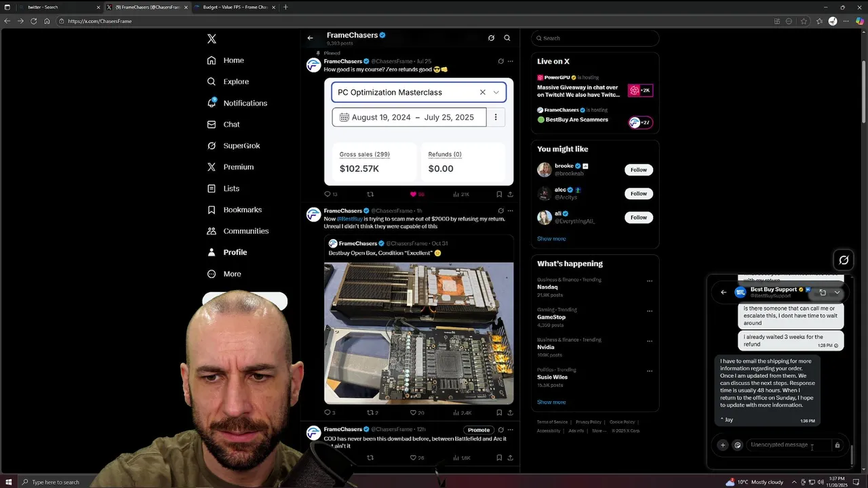868x488 pixels.
Task: Click the X logo in sidebar
Action: click(212, 39)
